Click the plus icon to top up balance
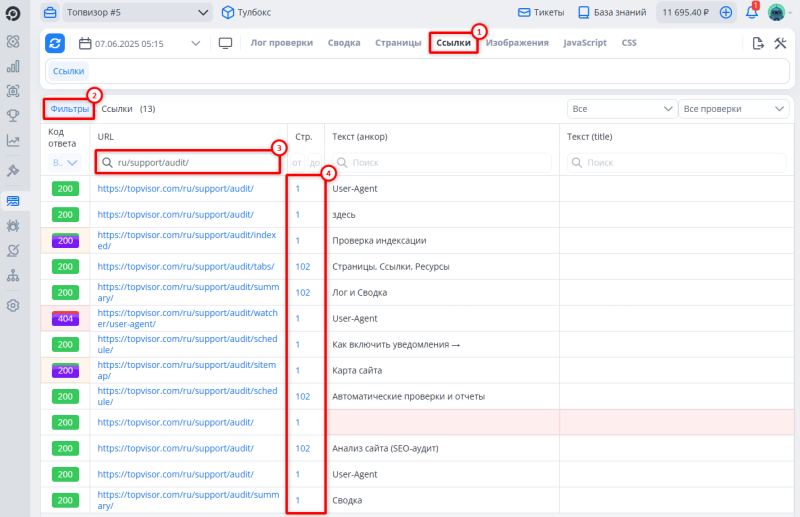800x517 pixels. (726, 13)
